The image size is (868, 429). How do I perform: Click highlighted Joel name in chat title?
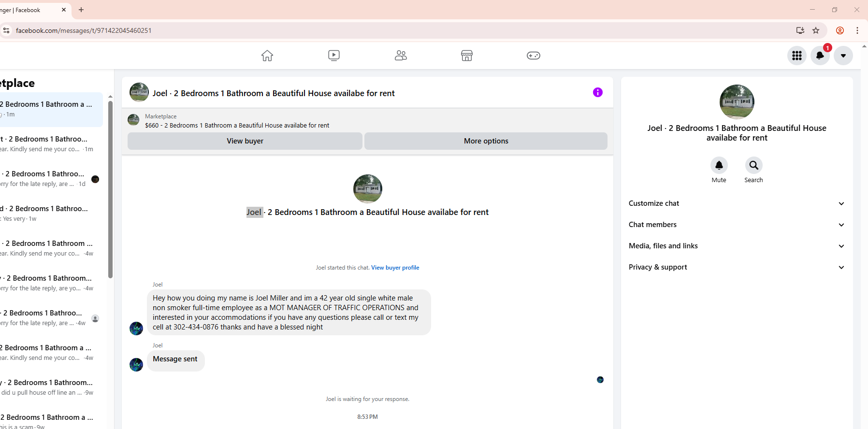tap(254, 212)
